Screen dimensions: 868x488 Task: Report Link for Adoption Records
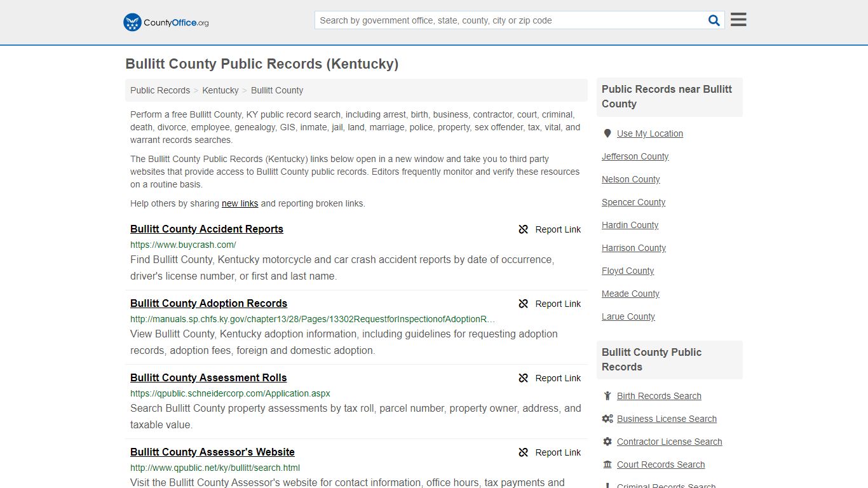[x=558, y=304]
